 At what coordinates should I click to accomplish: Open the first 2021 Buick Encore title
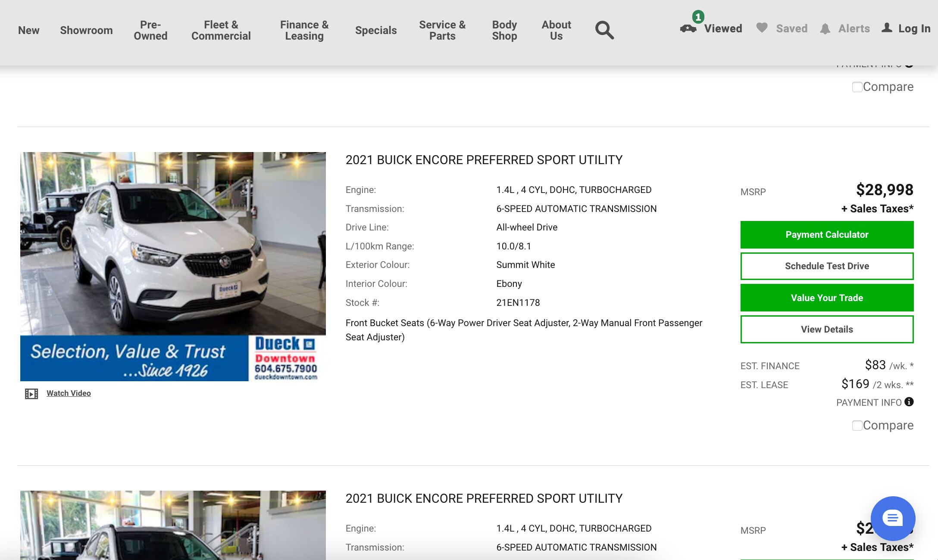(484, 160)
